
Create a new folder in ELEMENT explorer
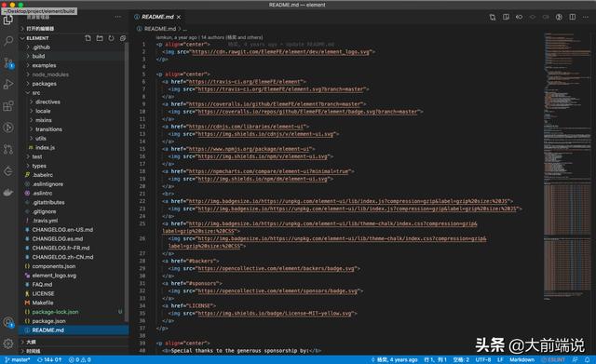point(100,38)
